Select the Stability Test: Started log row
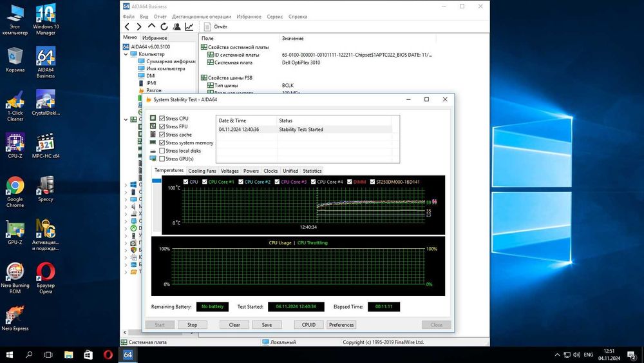The width and height of the screenshot is (644, 363). tap(305, 130)
